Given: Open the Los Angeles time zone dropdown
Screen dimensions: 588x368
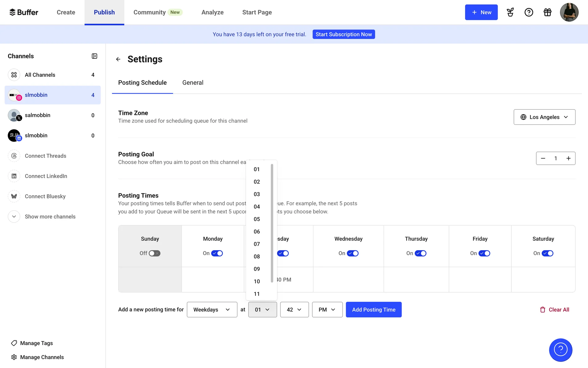Looking at the screenshot, I should [544, 117].
